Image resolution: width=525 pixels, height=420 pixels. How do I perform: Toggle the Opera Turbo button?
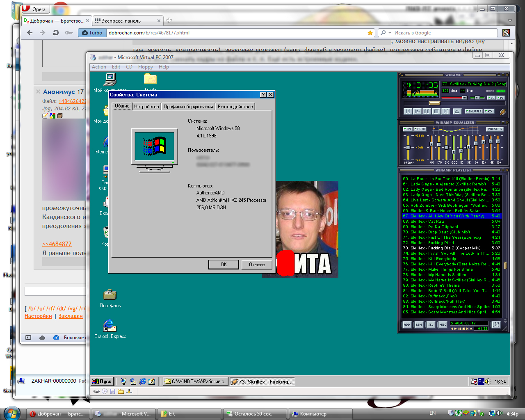tap(92, 33)
